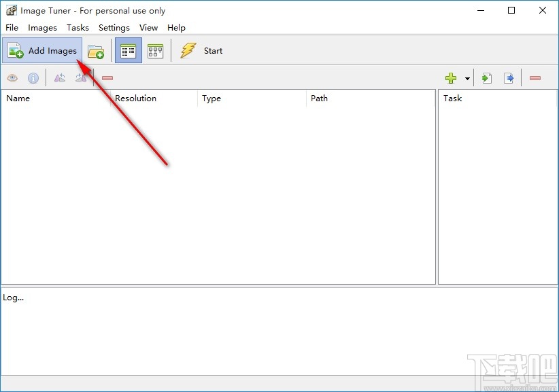
Task: Show image info icon
Action: (33, 77)
